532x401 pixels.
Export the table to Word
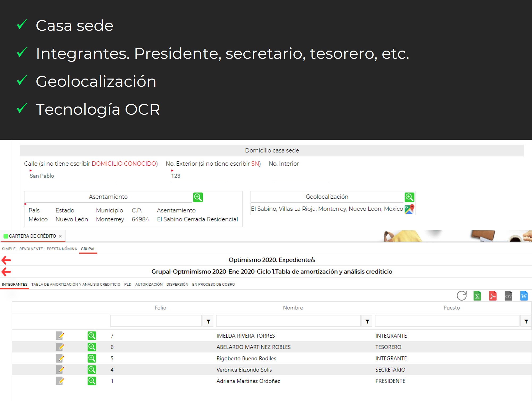(x=523, y=296)
